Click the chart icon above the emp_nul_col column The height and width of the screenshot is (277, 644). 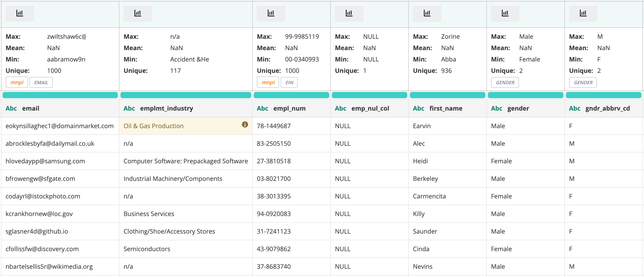(349, 13)
